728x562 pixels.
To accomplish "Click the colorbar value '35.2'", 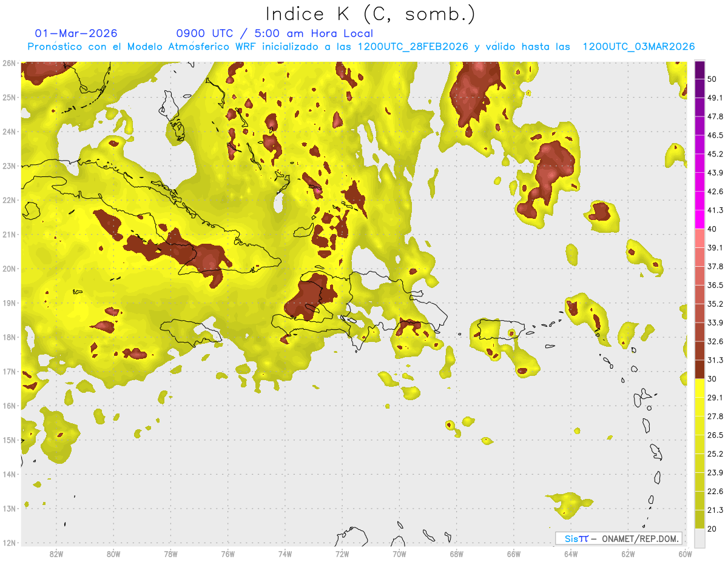I will tap(715, 304).
